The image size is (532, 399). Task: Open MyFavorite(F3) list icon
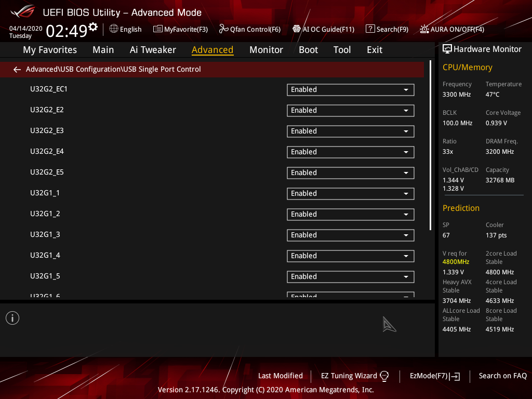[158, 29]
